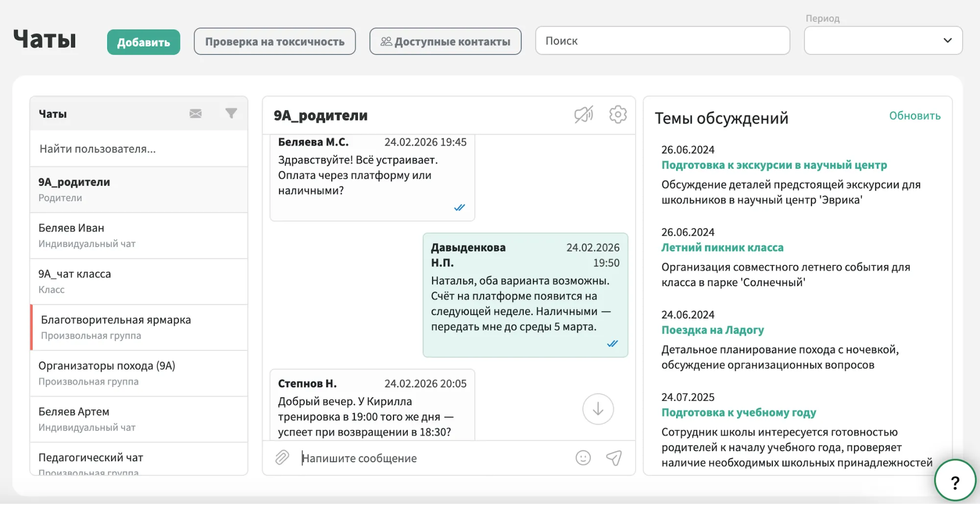
Task: Click sender name Степнов Н.
Action: click(307, 384)
